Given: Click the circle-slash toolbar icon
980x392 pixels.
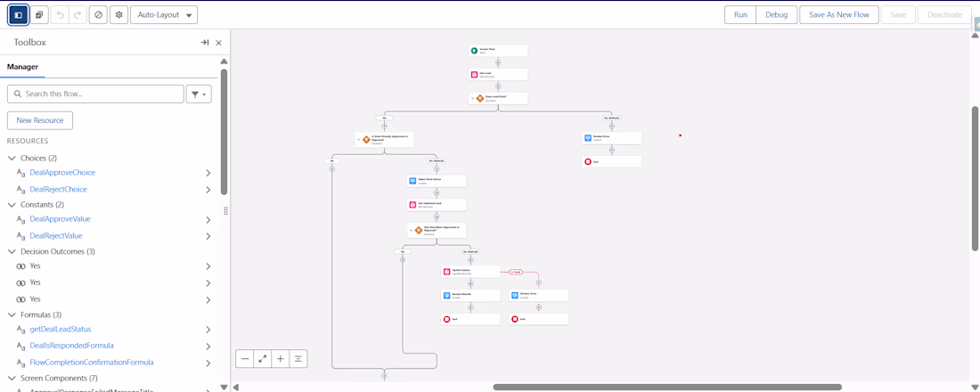Looking at the screenshot, I should click(x=98, y=14).
